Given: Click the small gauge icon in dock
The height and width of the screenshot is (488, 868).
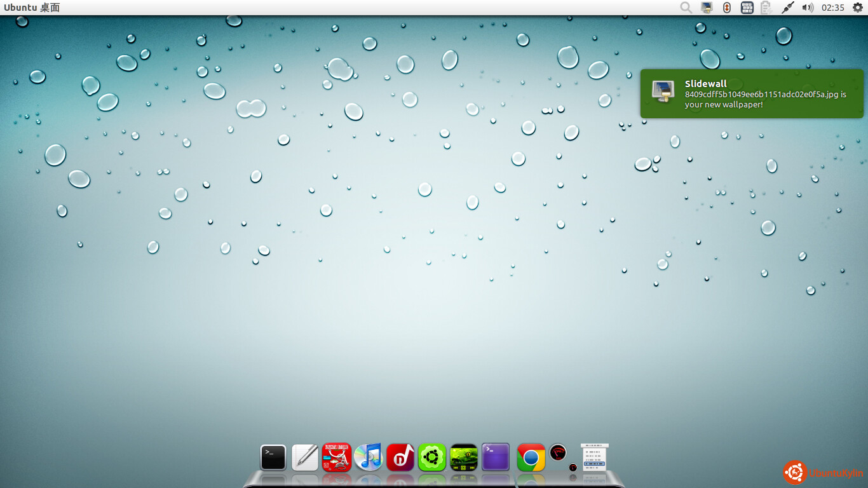Looking at the screenshot, I should click(573, 468).
